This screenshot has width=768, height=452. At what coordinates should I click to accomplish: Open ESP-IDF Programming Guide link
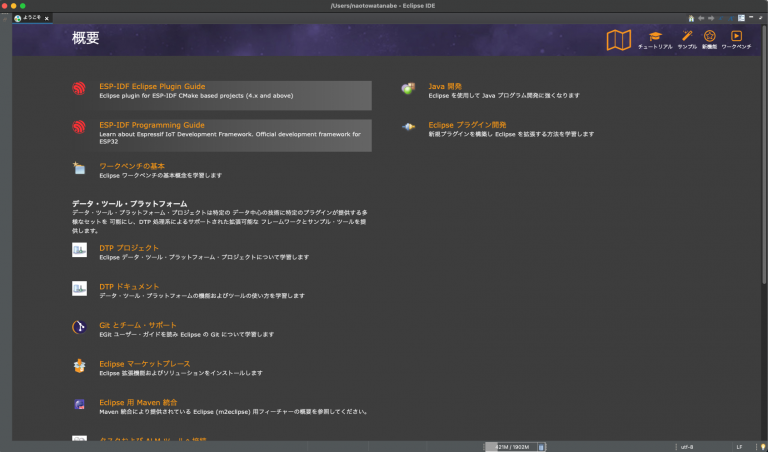coord(152,125)
